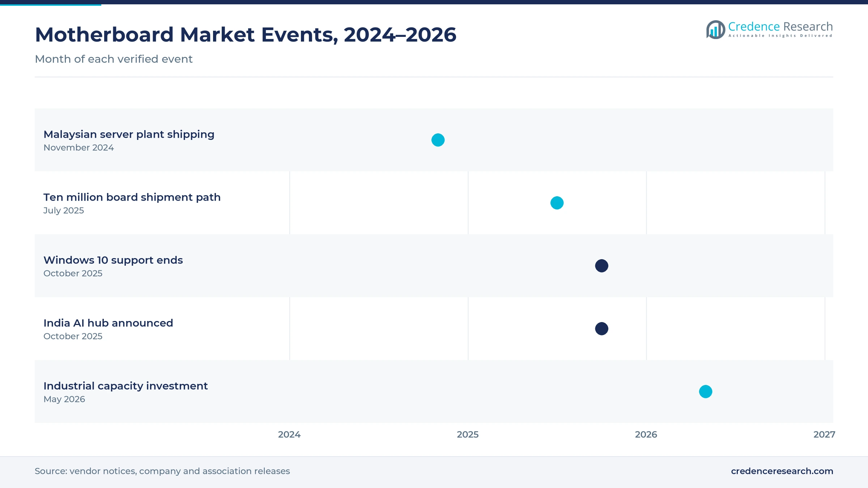
Task: Select the May 2026 industrial capacity dot
Action: [706, 391]
